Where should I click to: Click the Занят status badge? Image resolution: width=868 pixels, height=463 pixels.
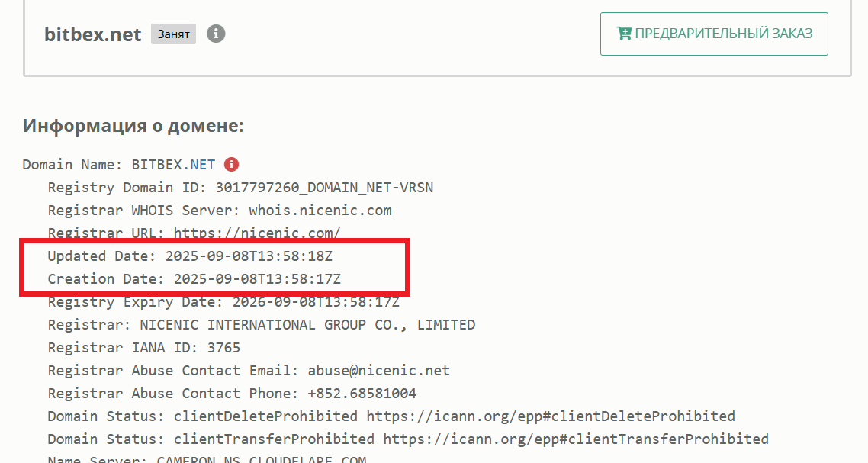[173, 34]
